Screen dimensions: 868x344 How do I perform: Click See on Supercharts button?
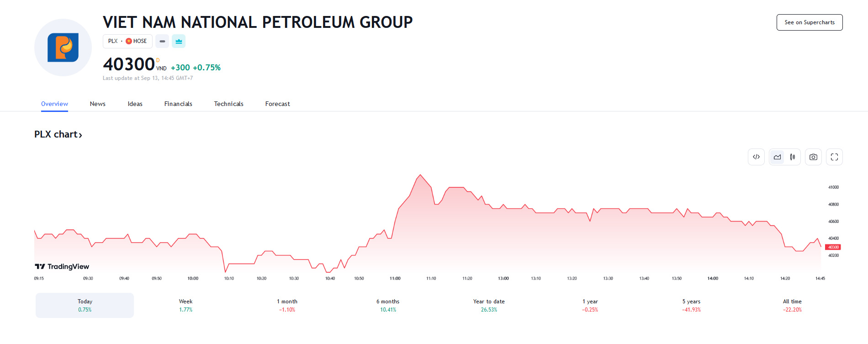[x=809, y=22]
